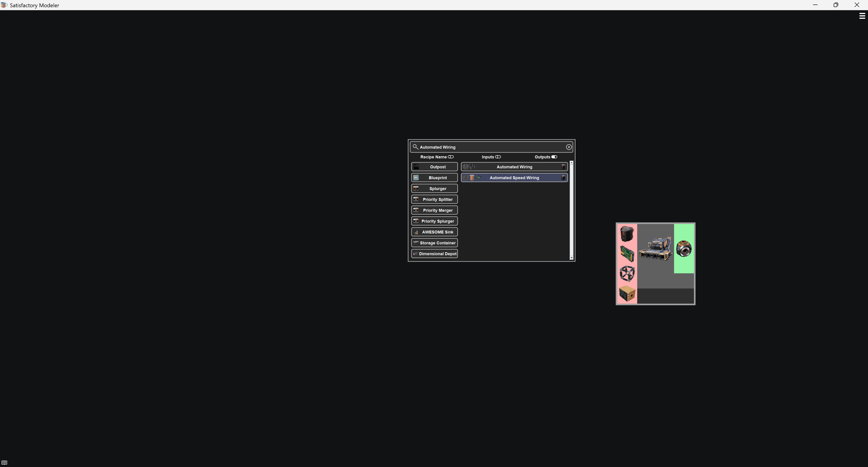Image resolution: width=868 pixels, height=467 pixels.
Task: Select the Dimensional Depot button
Action: coord(434,254)
